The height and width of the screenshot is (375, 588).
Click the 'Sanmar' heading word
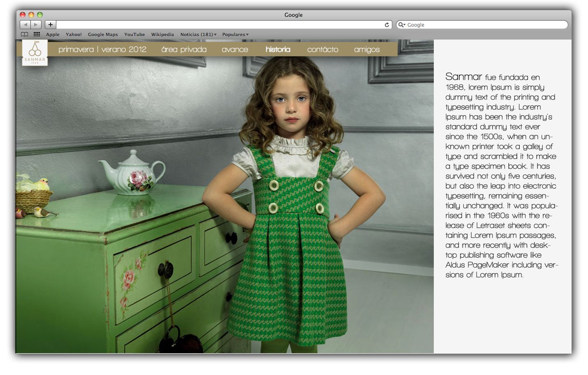pyautogui.click(x=463, y=76)
